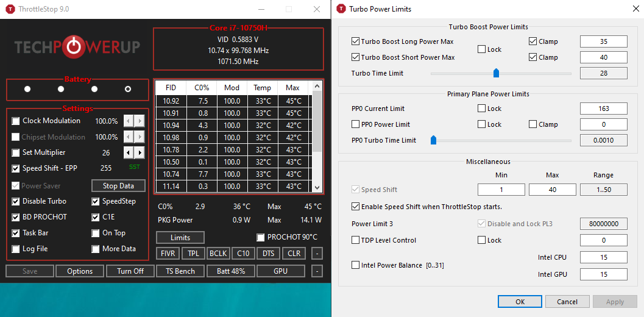The width and height of the screenshot is (644, 317).
Task: Select the fourth Battery profile radio button
Action: [x=128, y=89]
